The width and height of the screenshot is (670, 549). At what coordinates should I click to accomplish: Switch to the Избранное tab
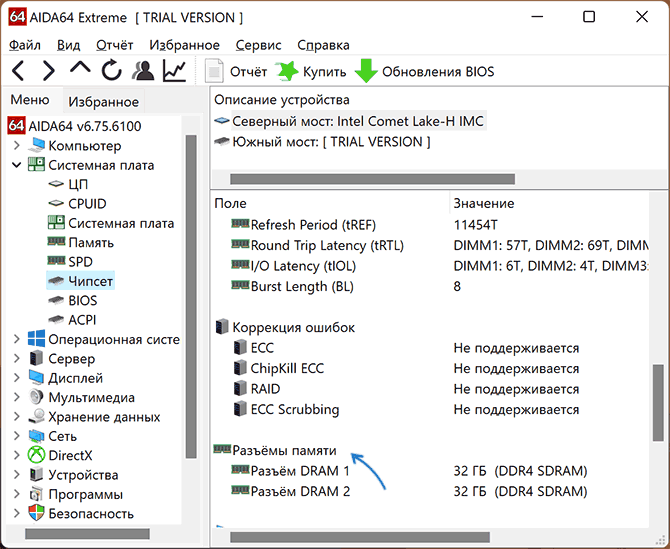(x=103, y=102)
